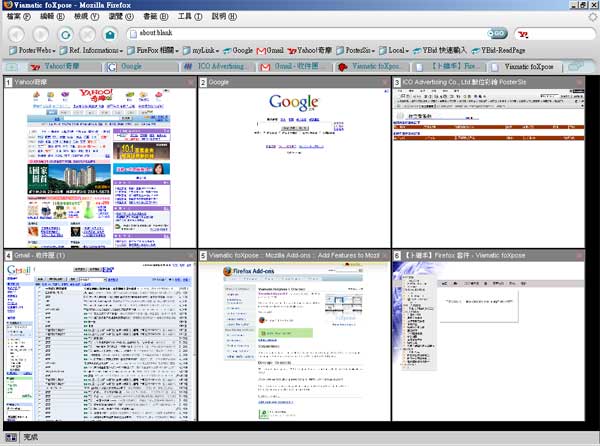600x446 pixels.
Task: Select thumbnail 5 Firefox Add-ons preview
Action: pos(294,341)
